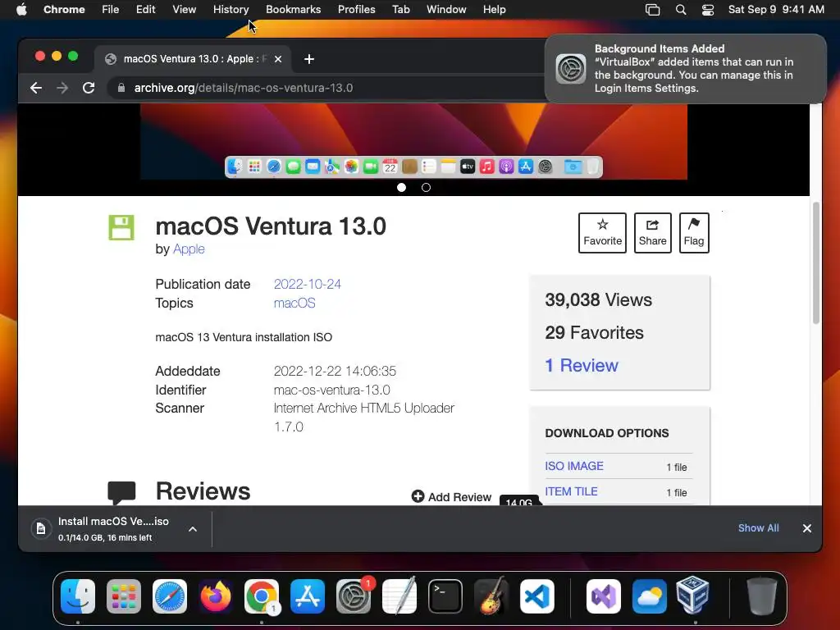This screenshot has height=630, width=840.
Task: Open the Tab menu
Action: (400, 10)
